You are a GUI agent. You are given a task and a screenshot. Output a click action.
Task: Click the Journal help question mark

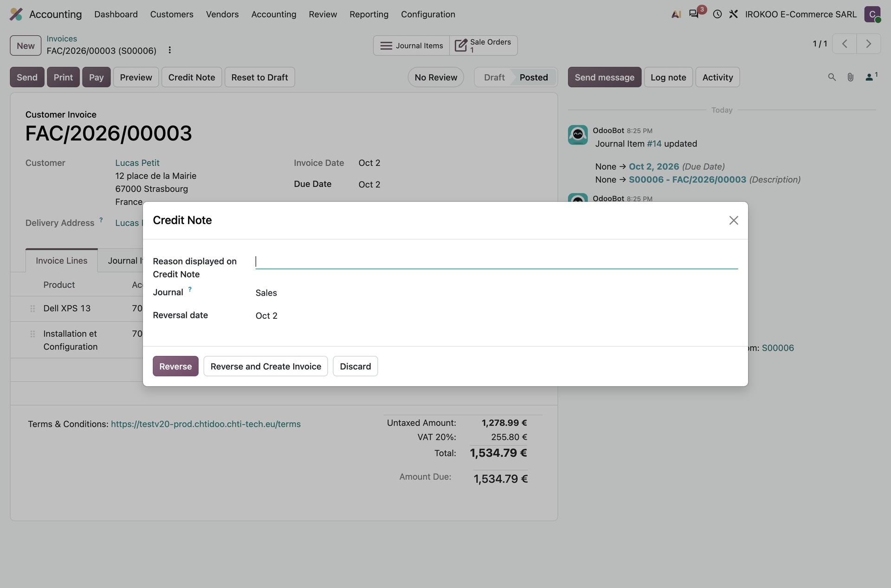pyautogui.click(x=190, y=289)
